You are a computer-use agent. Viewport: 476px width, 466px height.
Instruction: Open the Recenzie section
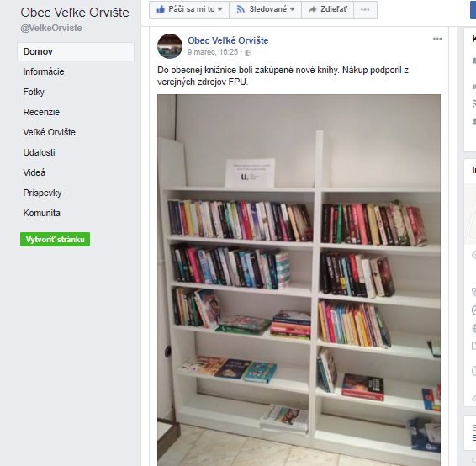41,112
